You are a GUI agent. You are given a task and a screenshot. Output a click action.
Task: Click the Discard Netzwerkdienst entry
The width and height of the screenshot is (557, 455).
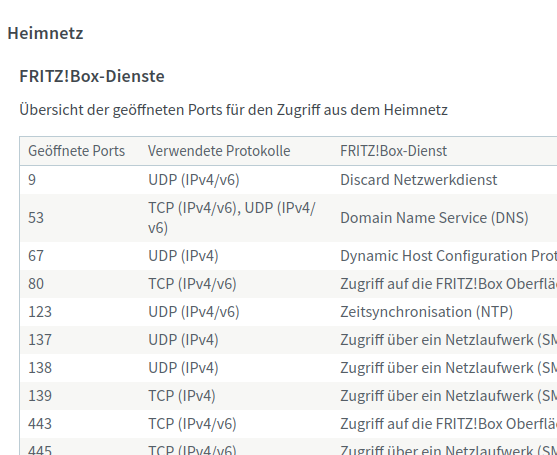(418, 180)
